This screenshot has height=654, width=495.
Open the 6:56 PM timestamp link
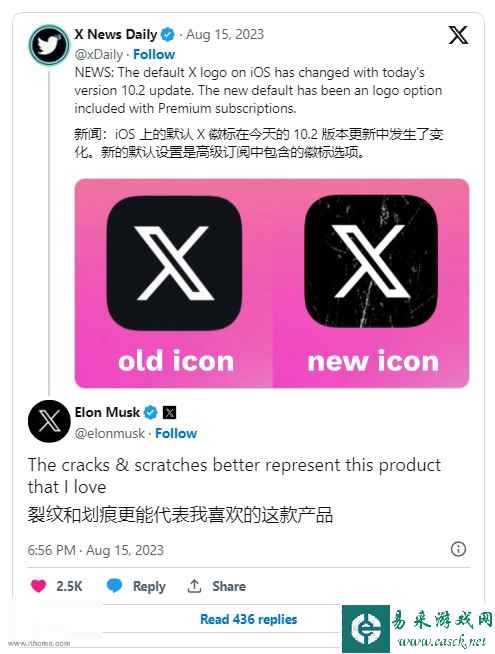pyautogui.click(x=52, y=550)
